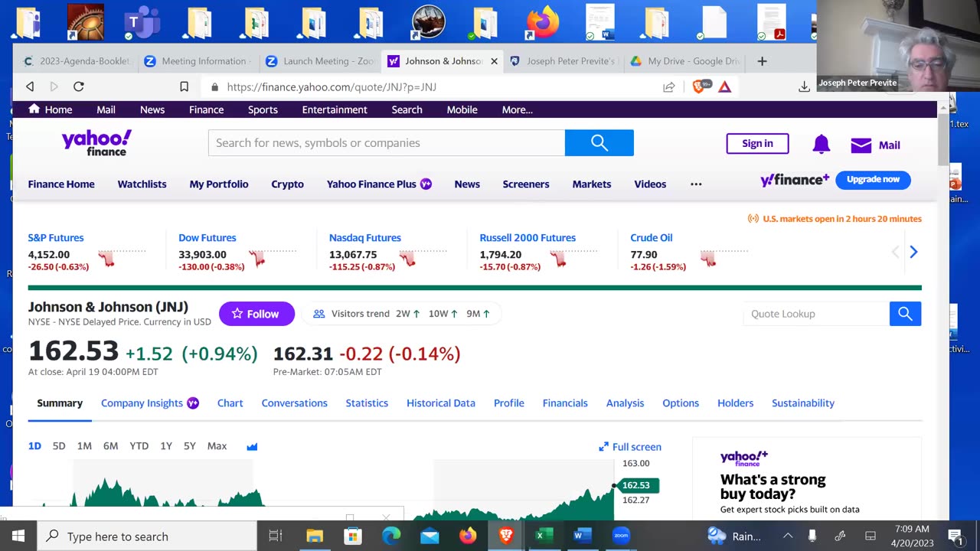Image resolution: width=980 pixels, height=551 pixels.
Task: Click Upgrade now button
Action: [873, 179]
